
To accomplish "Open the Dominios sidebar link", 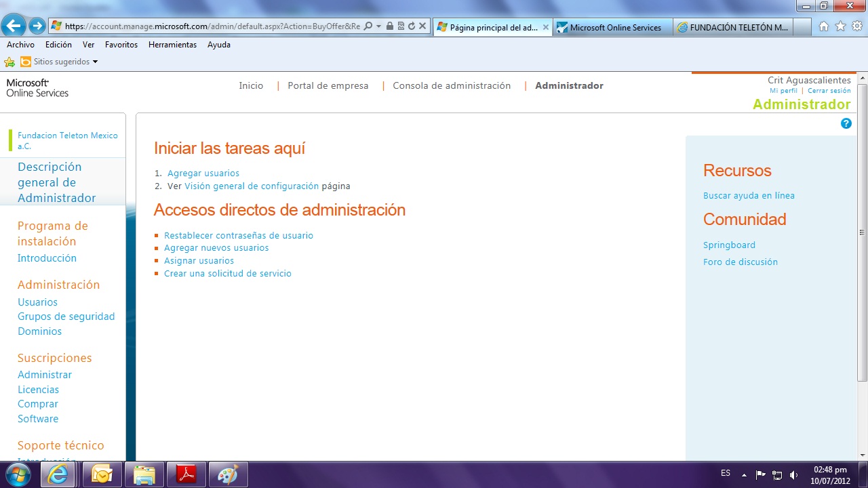I will (39, 331).
